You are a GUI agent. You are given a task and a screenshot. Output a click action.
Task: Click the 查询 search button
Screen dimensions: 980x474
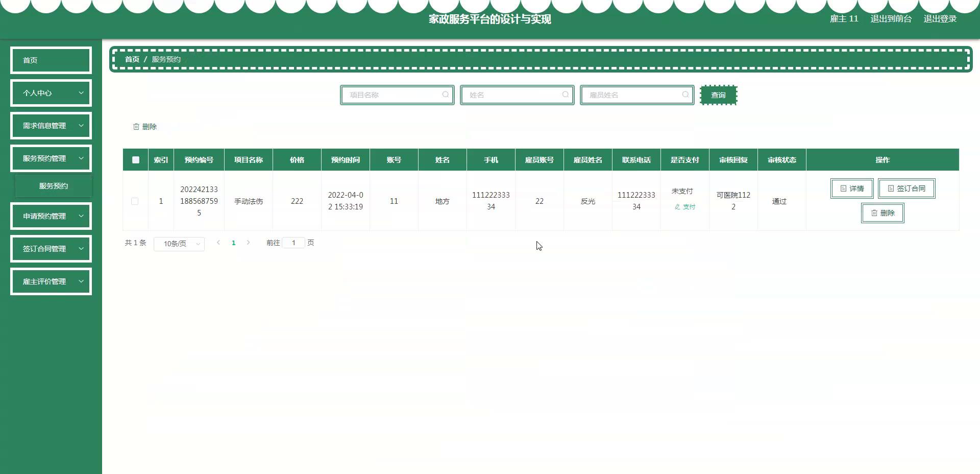(718, 95)
